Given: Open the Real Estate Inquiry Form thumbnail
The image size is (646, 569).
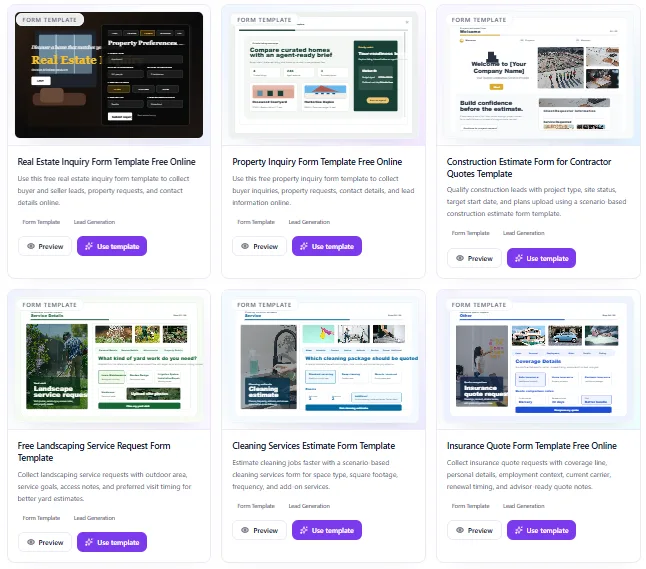Looking at the screenshot, I should tap(109, 75).
